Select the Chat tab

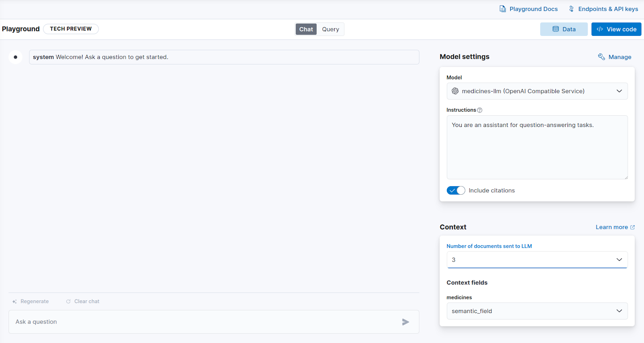[x=306, y=29]
